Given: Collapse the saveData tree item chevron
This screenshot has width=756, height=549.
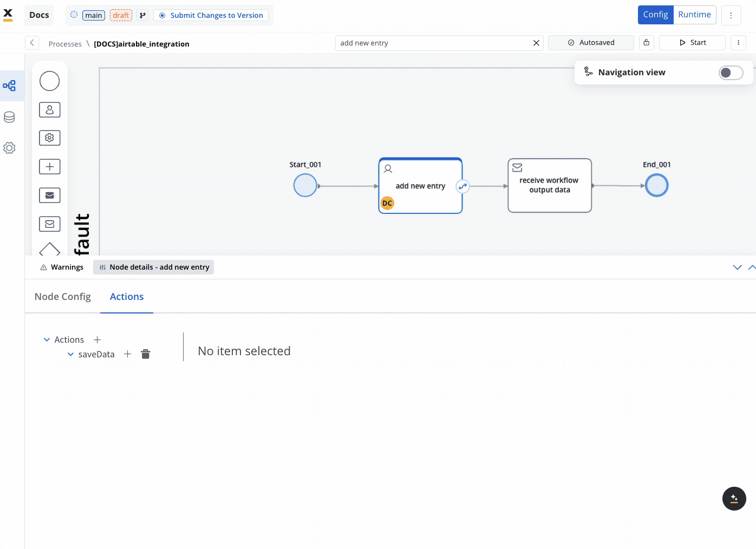Looking at the screenshot, I should tap(70, 354).
